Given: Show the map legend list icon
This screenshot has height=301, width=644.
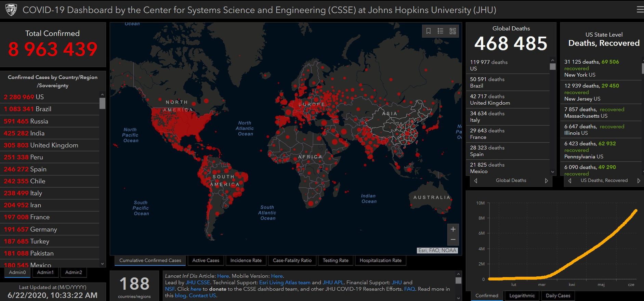Looking at the screenshot, I should (441, 31).
